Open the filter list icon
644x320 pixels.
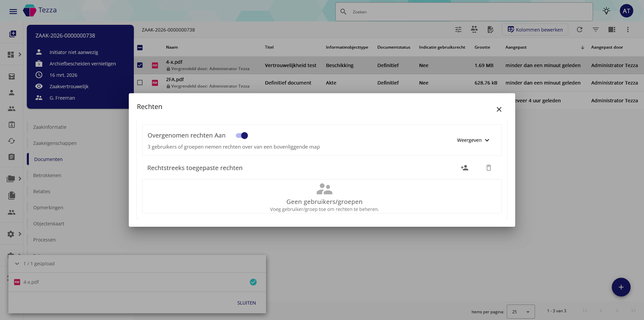point(596,30)
